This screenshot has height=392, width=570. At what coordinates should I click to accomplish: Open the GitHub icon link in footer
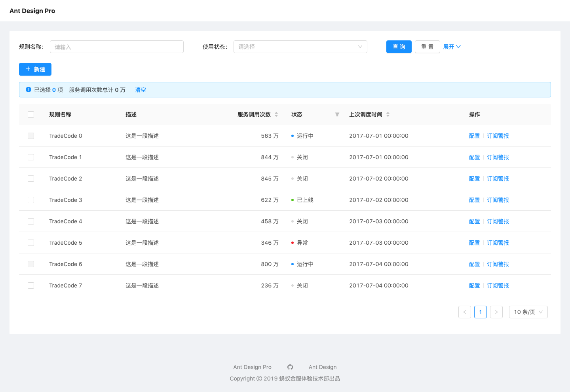click(290, 367)
